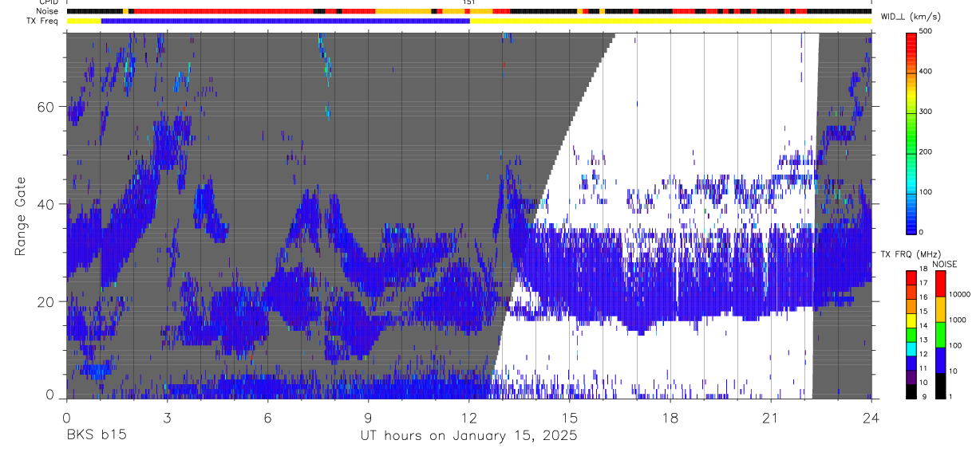Click the 'TX Freq' row label at top left
980x452 pixels.
point(44,21)
